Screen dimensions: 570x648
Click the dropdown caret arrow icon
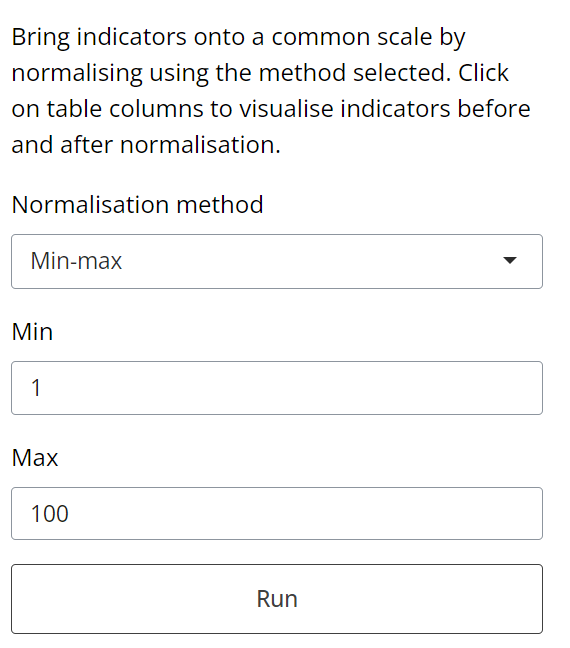tap(510, 260)
